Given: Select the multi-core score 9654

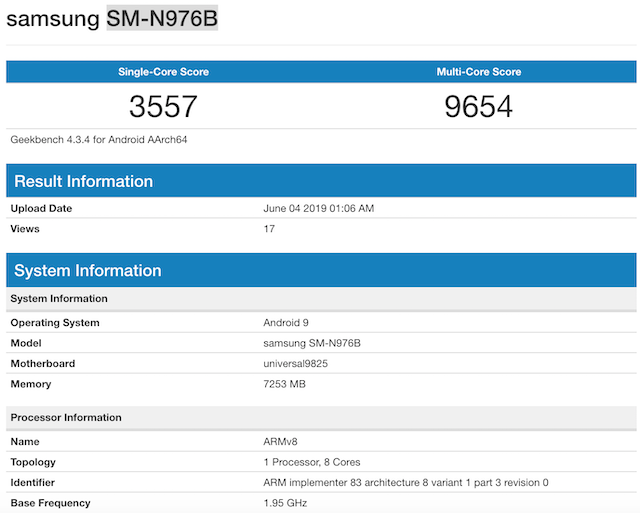Looking at the screenshot, I should point(478,107).
